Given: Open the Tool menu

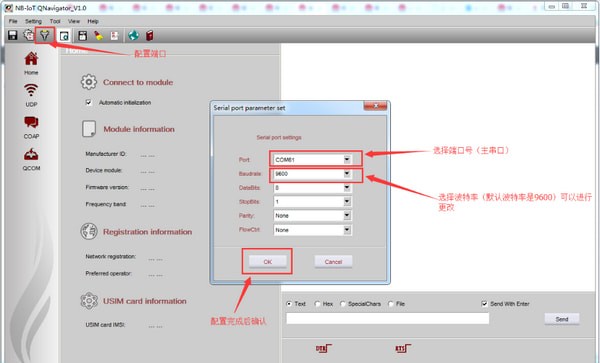Looking at the screenshot, I should click(55, 21).
